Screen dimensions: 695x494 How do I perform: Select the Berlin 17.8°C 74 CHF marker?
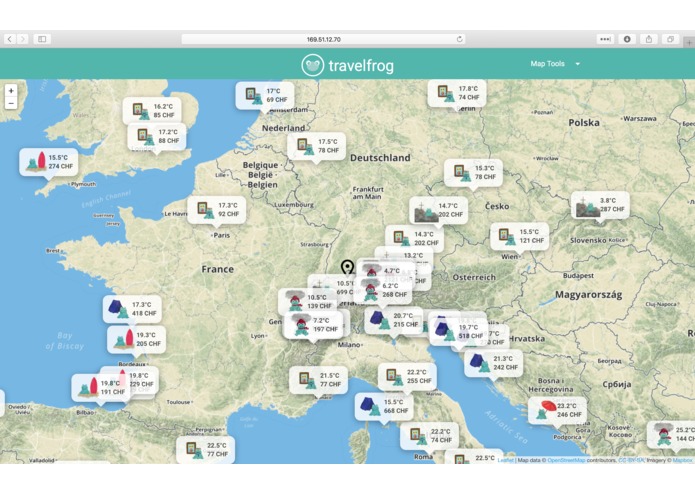(x=457, y=93)
